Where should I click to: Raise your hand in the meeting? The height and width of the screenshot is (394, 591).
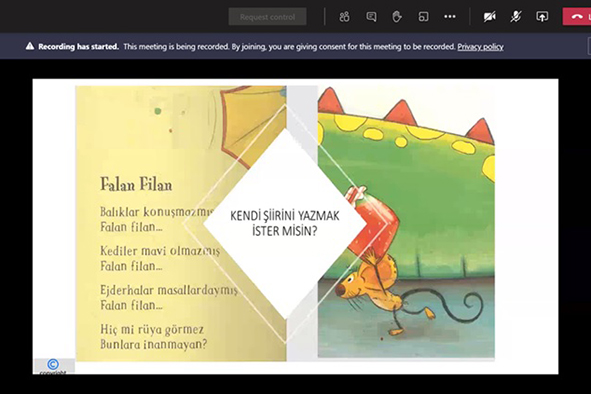tap(397, 17)
